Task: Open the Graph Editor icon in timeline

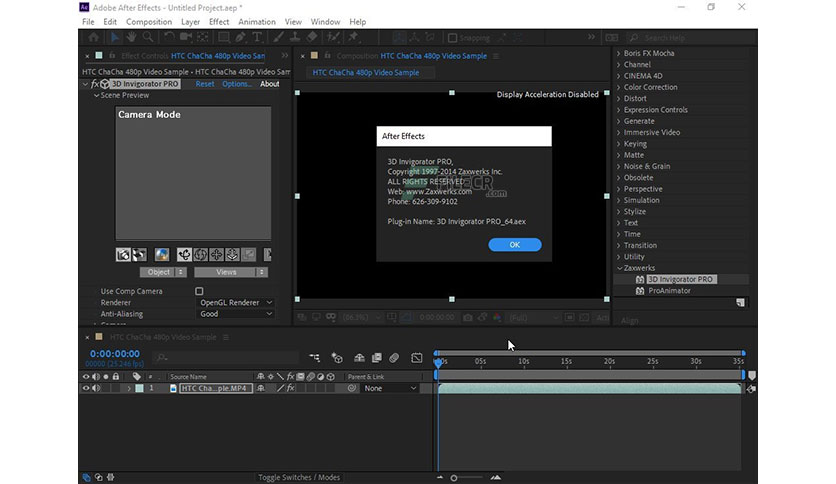Action: click(x=416, y=358)
